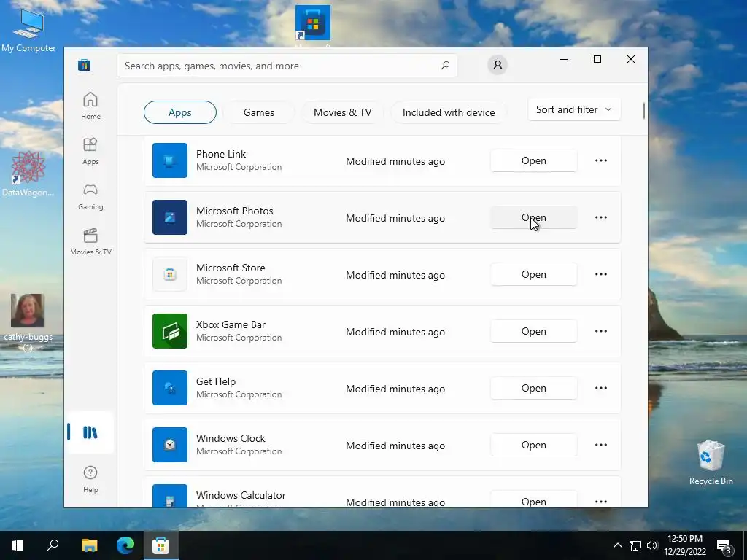Select the Recycle Bin desktop icon

click(711, 463)
